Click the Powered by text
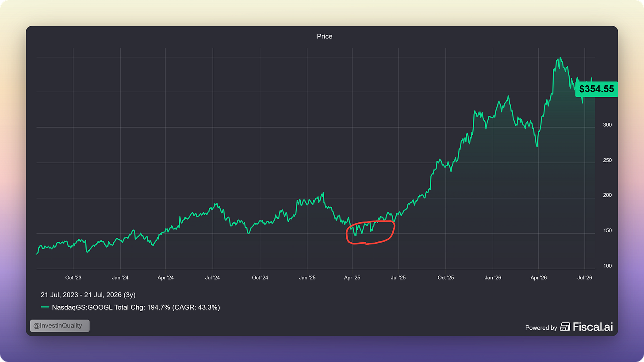Screen dimensions: 644x362 tap(541, 328)
